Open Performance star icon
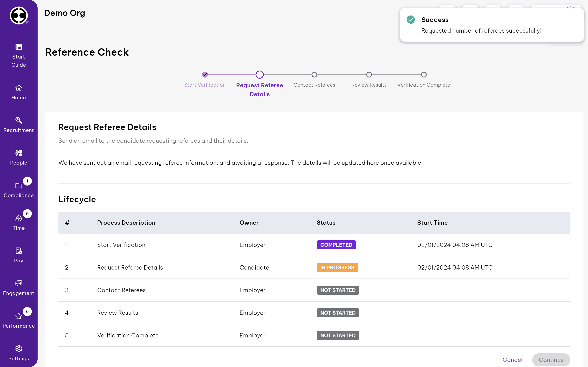Viewport: 588px width, 367px height. (x=19, y=316)
